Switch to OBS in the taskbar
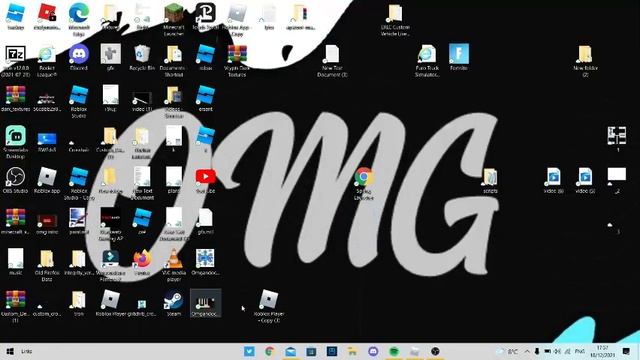This screenshot has width=640, height=360. pyautogui.click(x=435, y=351)
